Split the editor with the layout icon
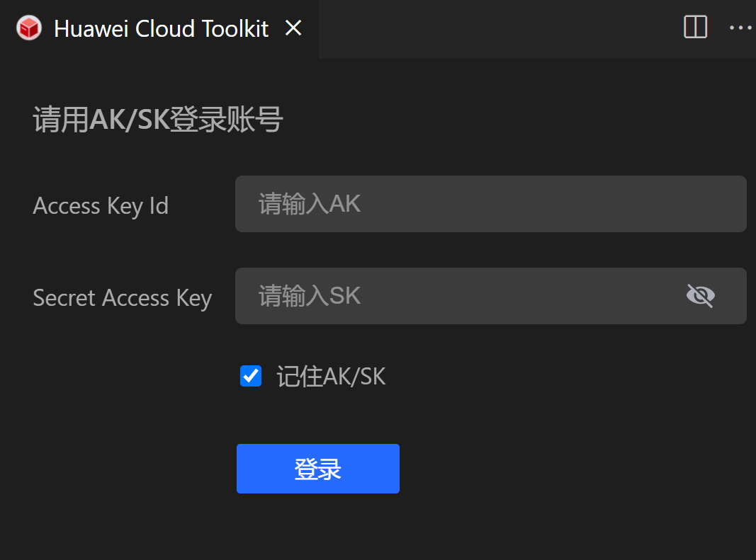 695,28
